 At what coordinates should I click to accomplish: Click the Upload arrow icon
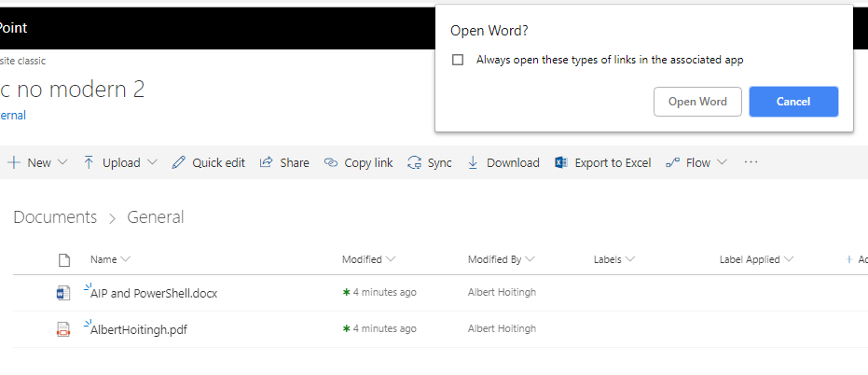[x=89, y=162]
